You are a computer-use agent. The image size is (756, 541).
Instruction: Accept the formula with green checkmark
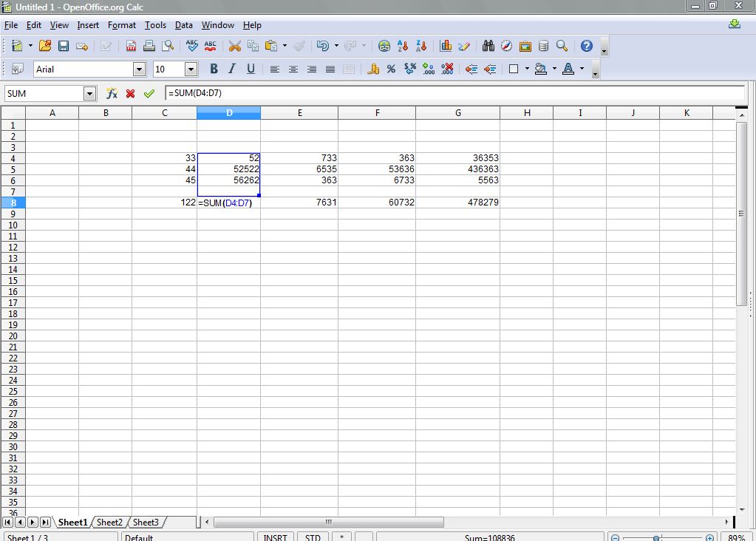tap(149, 93)
